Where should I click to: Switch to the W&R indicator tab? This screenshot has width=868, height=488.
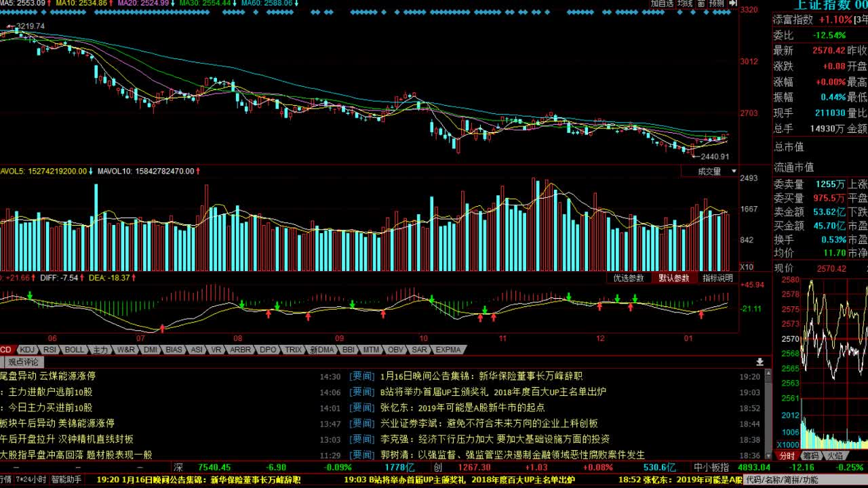tap(126, 350)
